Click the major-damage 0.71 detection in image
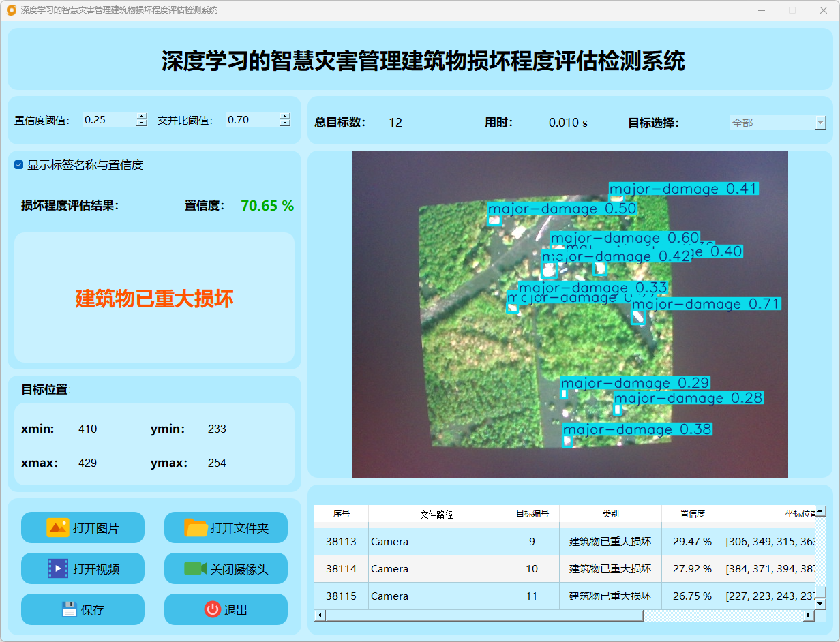 click(x=638, y=317)
